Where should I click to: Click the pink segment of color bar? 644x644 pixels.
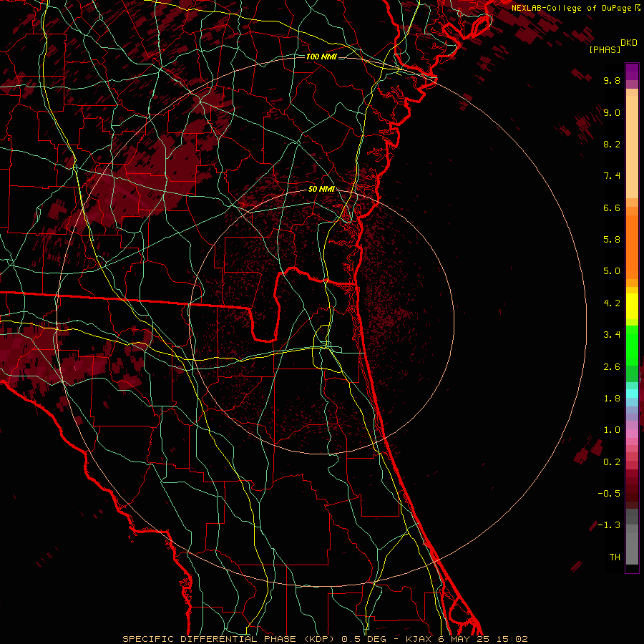632,434
